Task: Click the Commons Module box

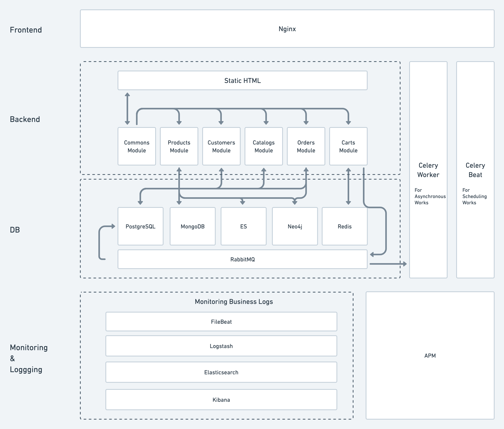Action: pos(137,146)
